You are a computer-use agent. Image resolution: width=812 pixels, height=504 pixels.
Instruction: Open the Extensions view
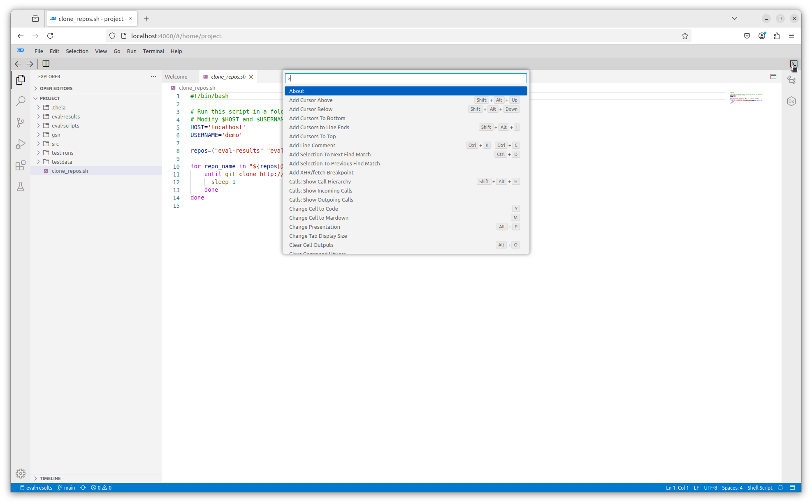click(21, 165)
